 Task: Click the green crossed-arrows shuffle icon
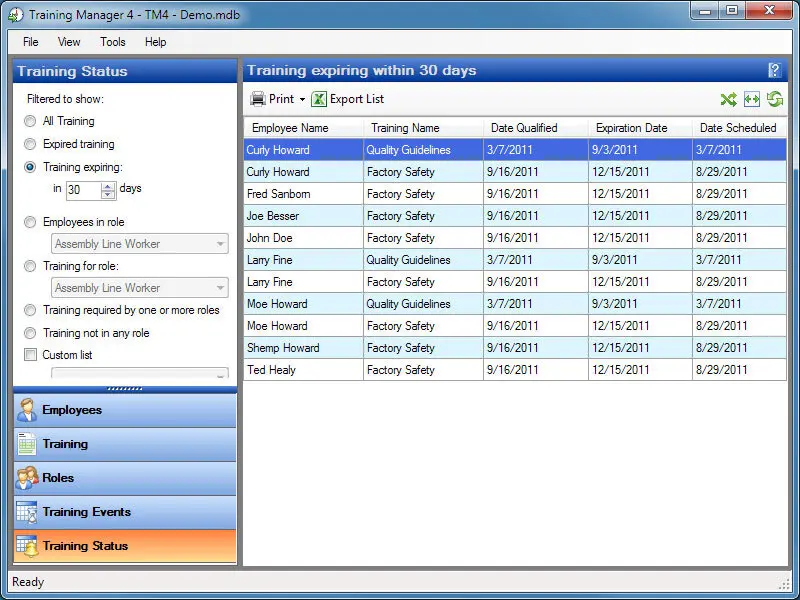tap(728, 99)
